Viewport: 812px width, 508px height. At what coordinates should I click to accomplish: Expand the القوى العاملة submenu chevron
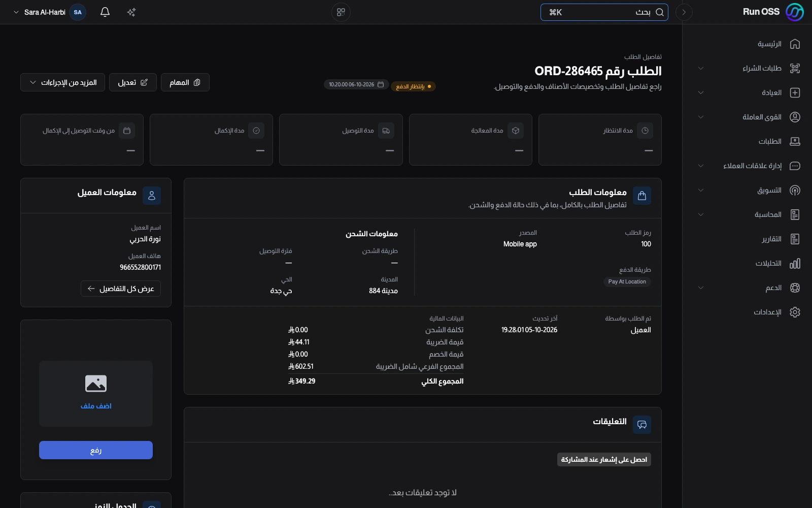(x=701, y=117)
